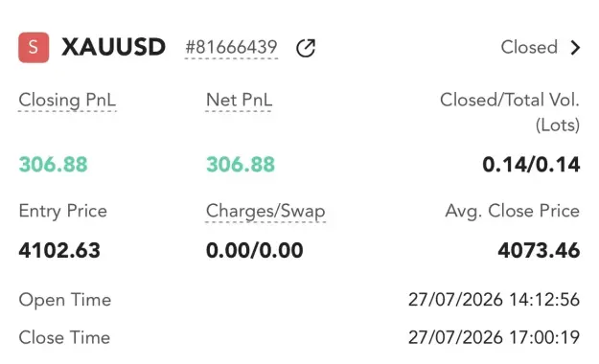Tap order ID #81666439 link
Screen dimensions: 599x364
[x=231, y=48]
